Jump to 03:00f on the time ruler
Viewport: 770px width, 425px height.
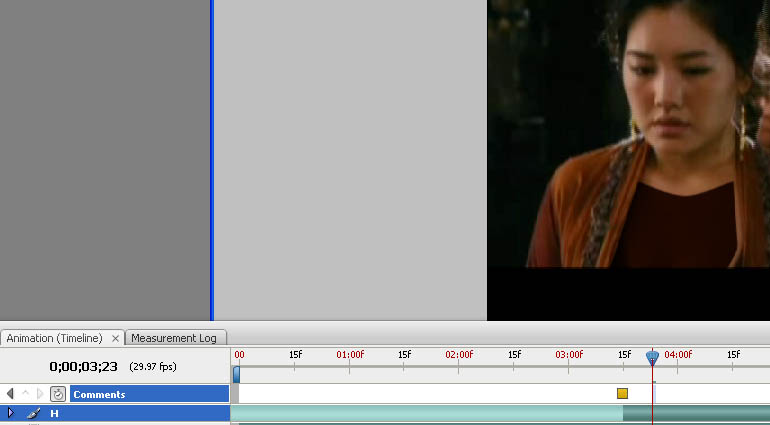569,355
